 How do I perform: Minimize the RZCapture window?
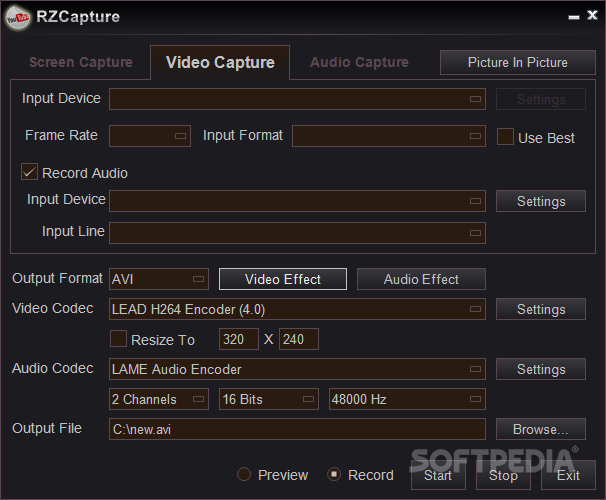[x=574, y=17]
